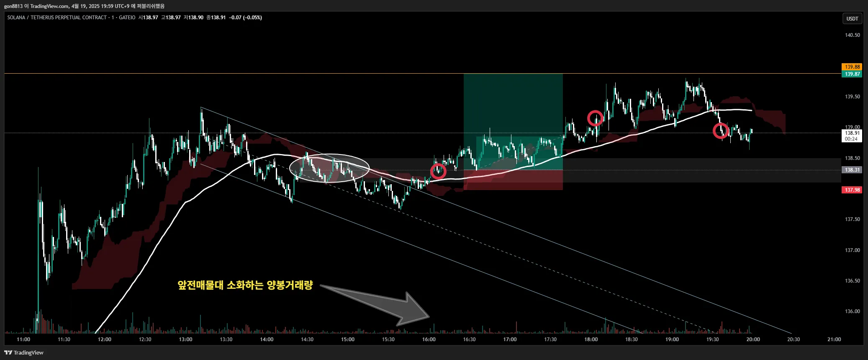Click the 16:00 time axis label
This screenshot has height=360, width=868.
[x=429, y=339]
